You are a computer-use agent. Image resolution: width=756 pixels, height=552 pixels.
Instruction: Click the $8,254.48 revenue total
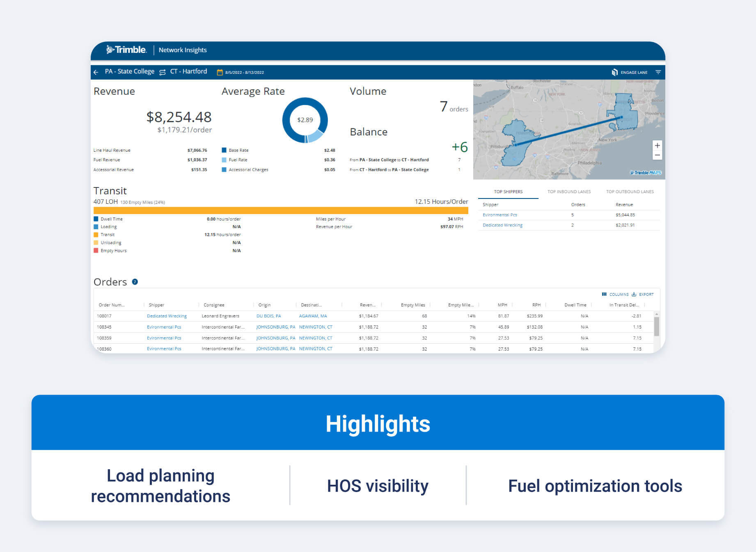[179, 117]
